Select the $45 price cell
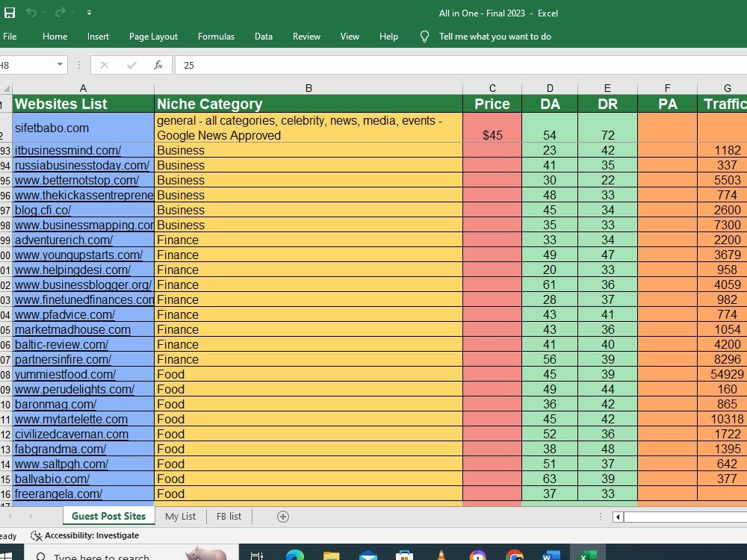Screen dimensions: 747x560 (492, 128)
